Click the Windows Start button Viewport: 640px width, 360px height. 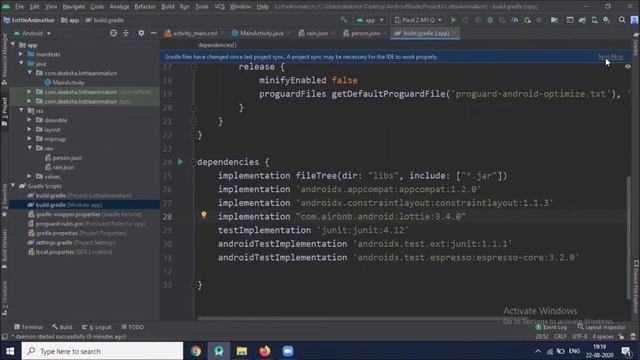[x=10, y=351]
